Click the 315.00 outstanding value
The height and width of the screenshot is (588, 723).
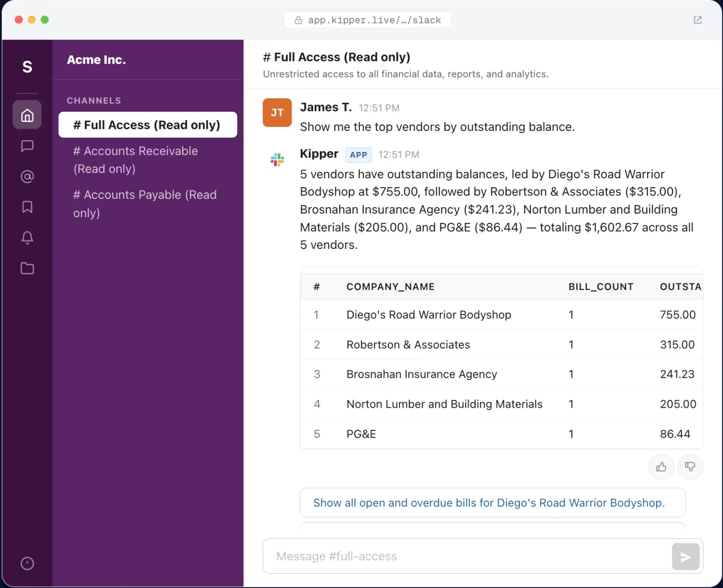(x=677, y=344)
